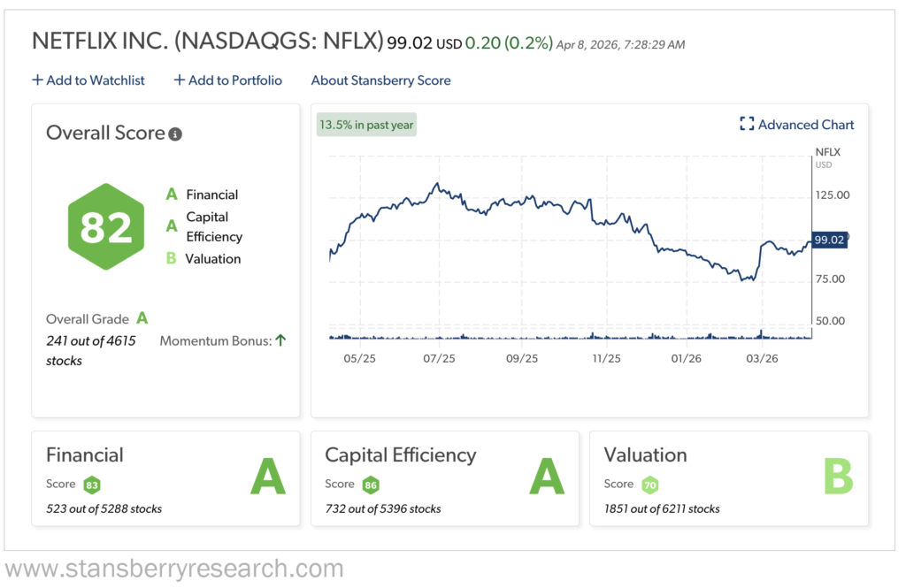
Task: Click the Add to Watchlist link
Action: 96,80
